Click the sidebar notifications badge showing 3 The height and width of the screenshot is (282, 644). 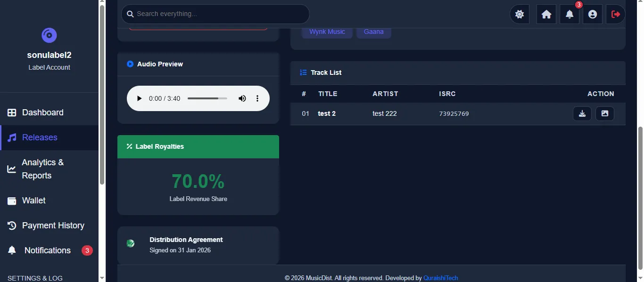87,250
